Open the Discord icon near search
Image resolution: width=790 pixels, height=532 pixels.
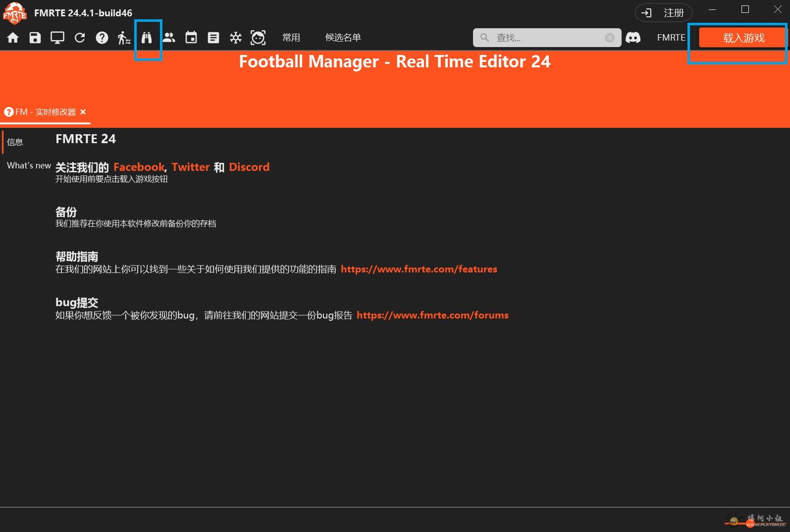click(633, 38)
